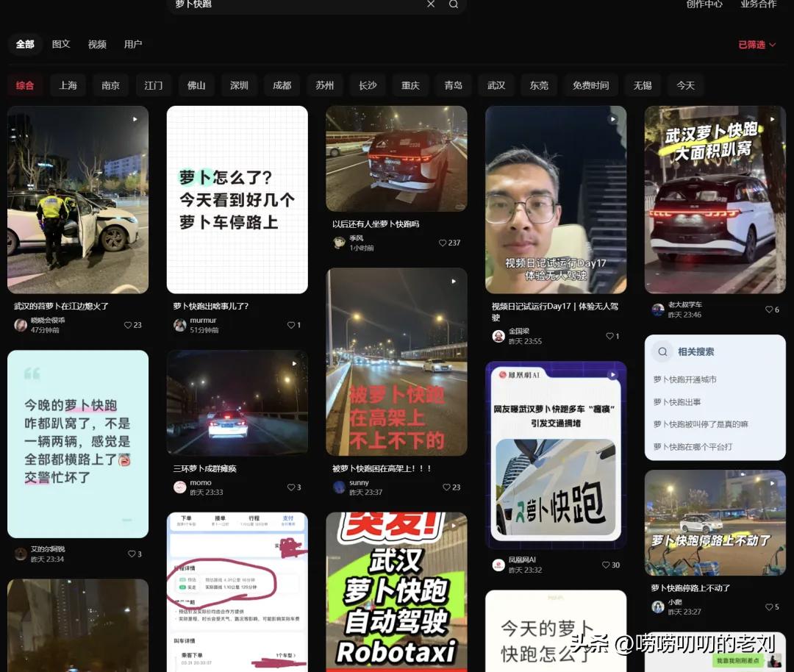The image size is (794, 672).
Task: Open 创作中心 link in header
Action: (x=704, y=4)
